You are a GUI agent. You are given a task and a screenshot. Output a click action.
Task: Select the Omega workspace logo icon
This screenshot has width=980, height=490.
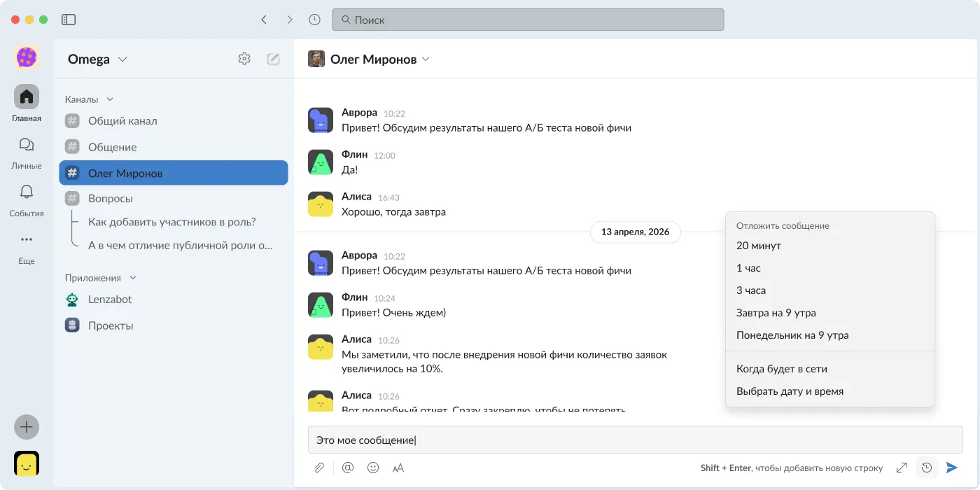click(27, 57)
